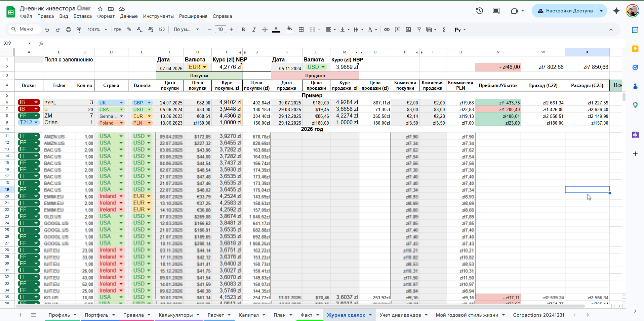Open the Maps side panel icon

(x=635, y=105)
